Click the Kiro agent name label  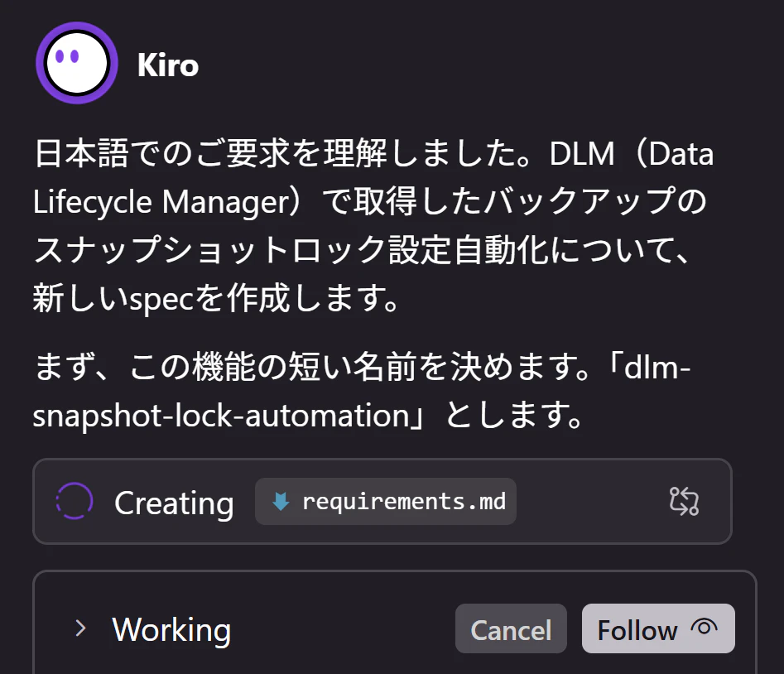point(168,65)
